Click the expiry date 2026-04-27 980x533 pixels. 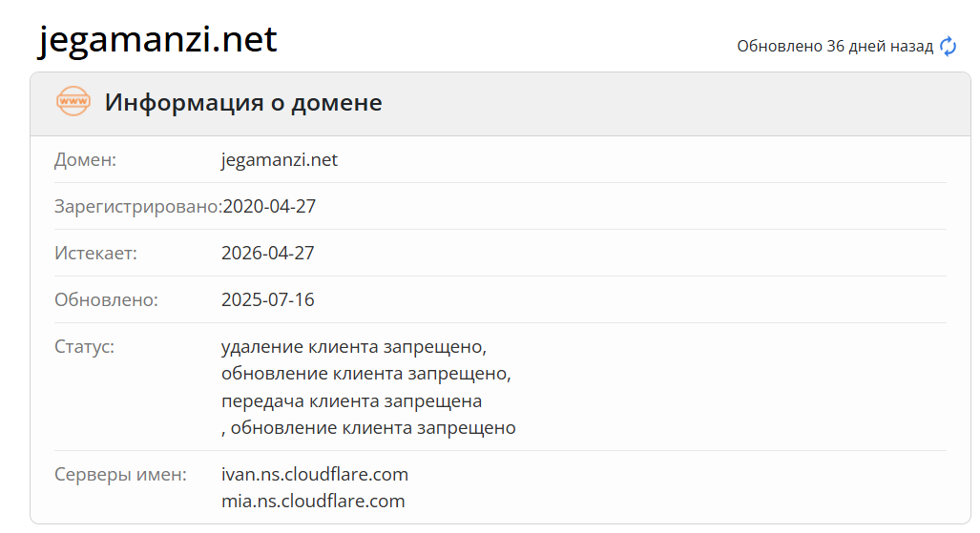(x=268, y=254)
